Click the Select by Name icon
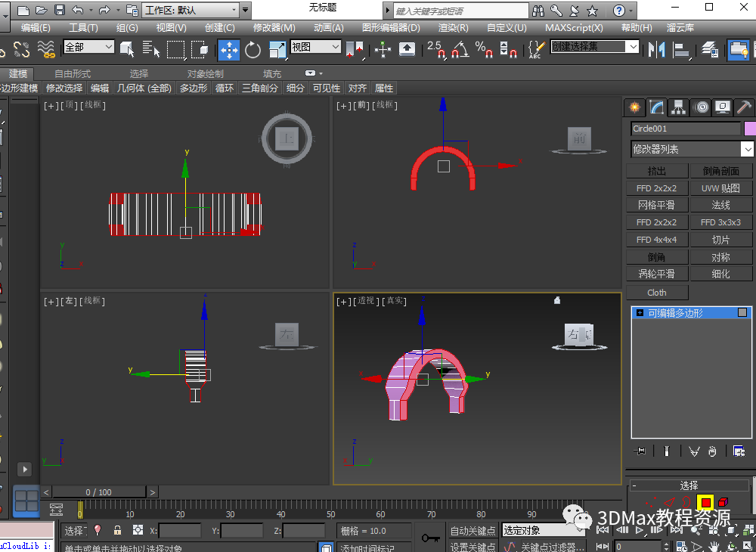 click(x=151, y=50)
